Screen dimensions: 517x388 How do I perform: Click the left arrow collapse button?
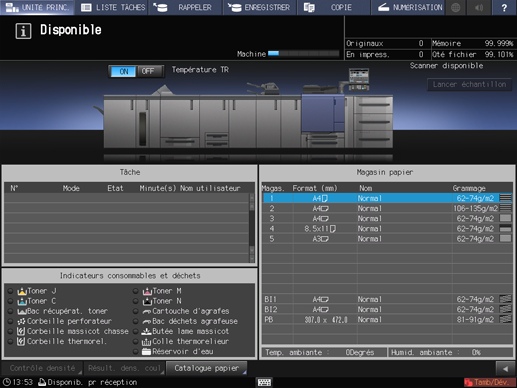coord(505,369)
